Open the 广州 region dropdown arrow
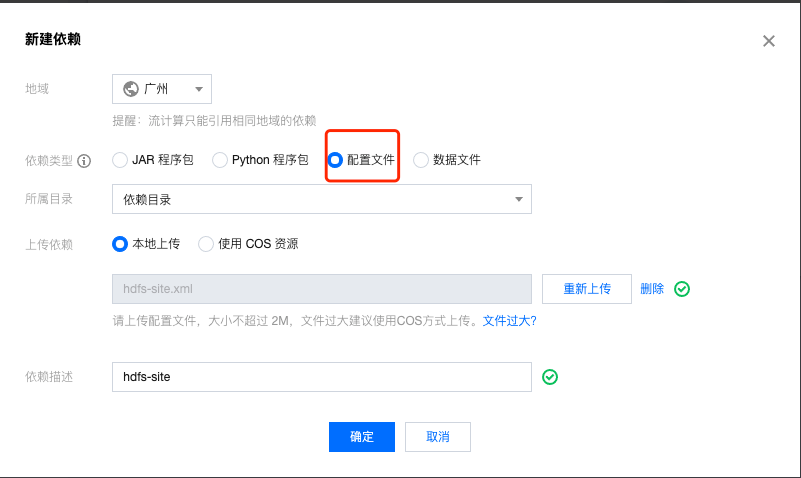Viewport: 801px width, 478px height. coord(199,89)
